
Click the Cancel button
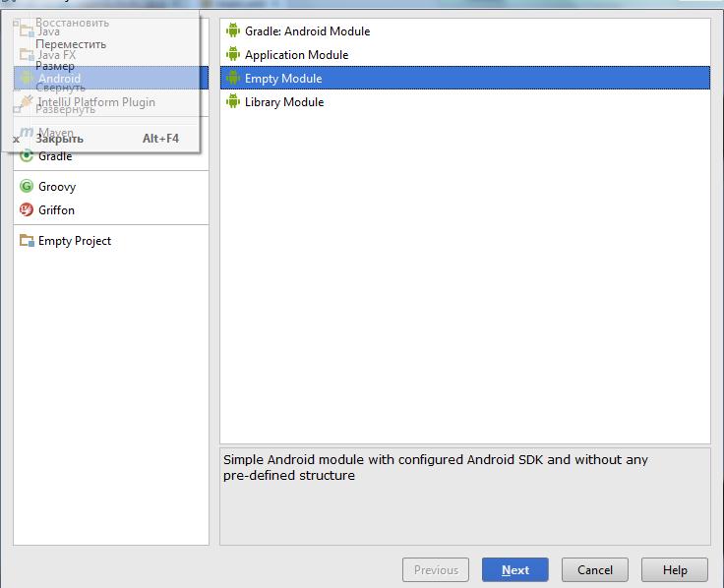[595, 570]
